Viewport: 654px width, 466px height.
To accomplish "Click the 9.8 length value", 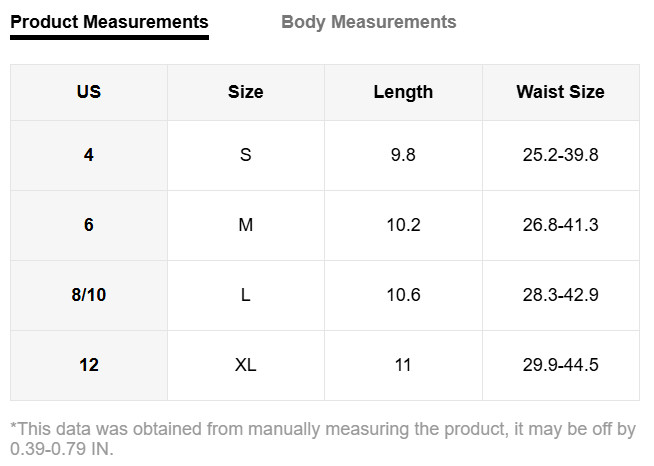I will [x=403, y=155].
